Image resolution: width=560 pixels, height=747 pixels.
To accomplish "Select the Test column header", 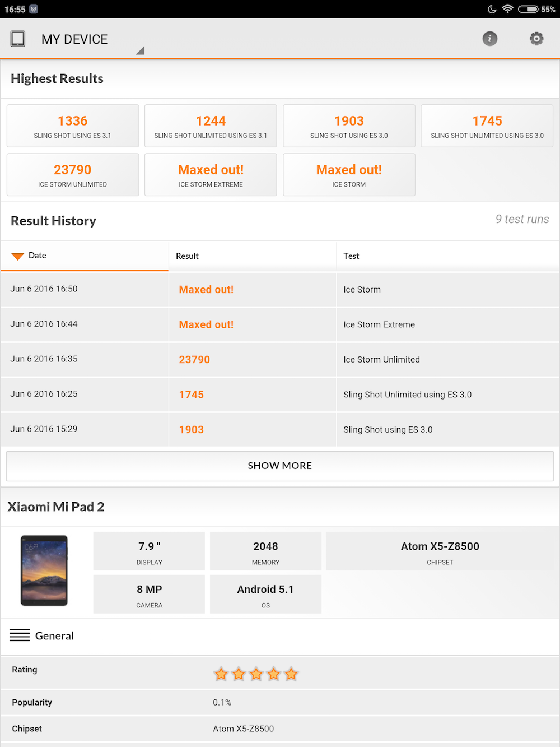I will (x=448, y=256).
